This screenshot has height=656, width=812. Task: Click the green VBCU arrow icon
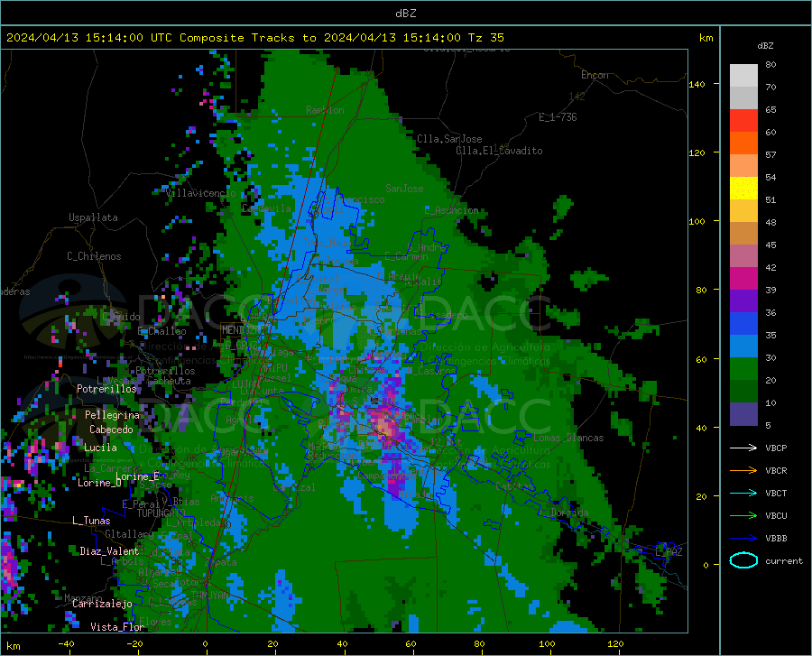coord(743,516)
